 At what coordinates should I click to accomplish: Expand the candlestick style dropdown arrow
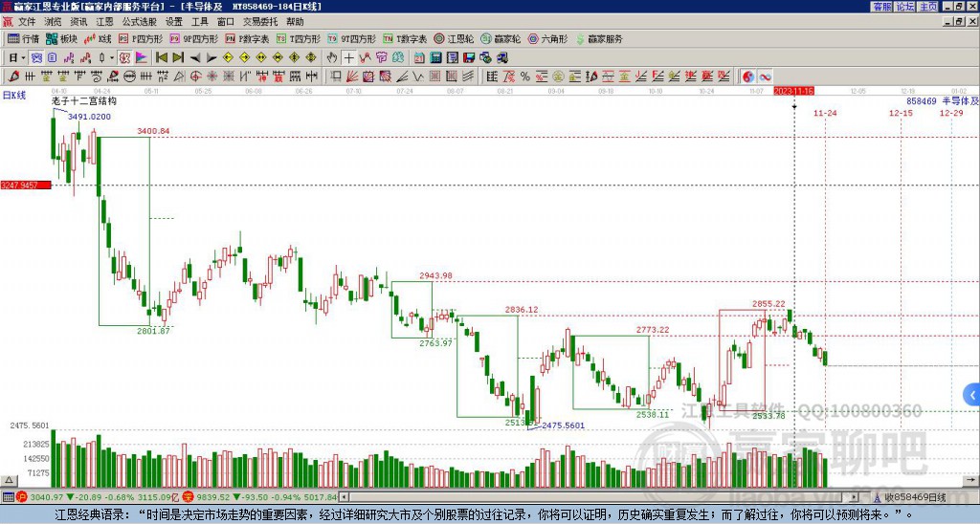(112, 58)
